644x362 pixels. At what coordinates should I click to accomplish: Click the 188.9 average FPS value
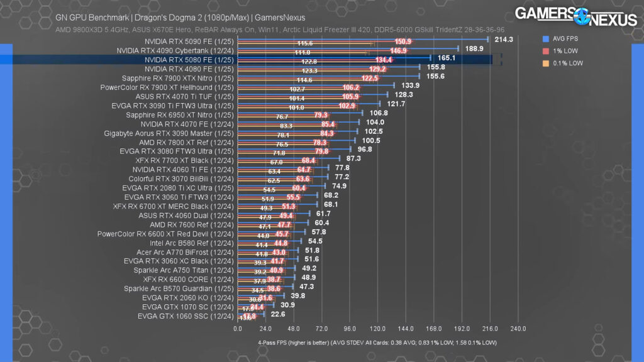pos(474,49)
